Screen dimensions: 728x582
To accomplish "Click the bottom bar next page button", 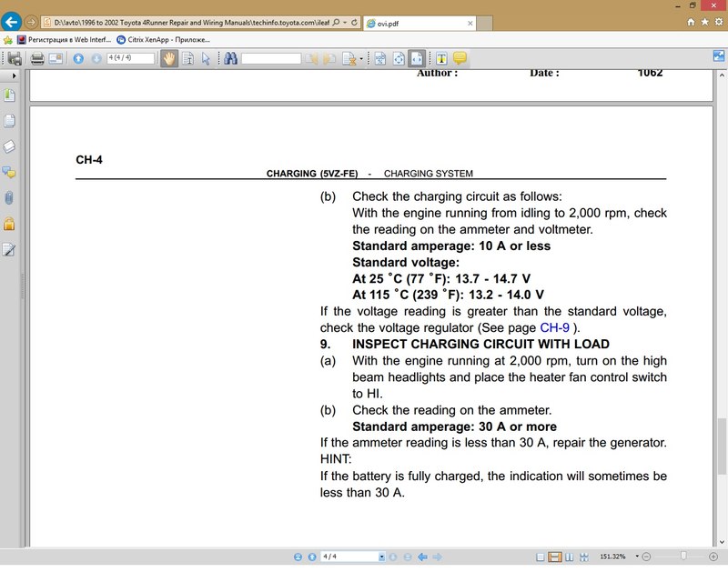I will click(x=393, y=557).
